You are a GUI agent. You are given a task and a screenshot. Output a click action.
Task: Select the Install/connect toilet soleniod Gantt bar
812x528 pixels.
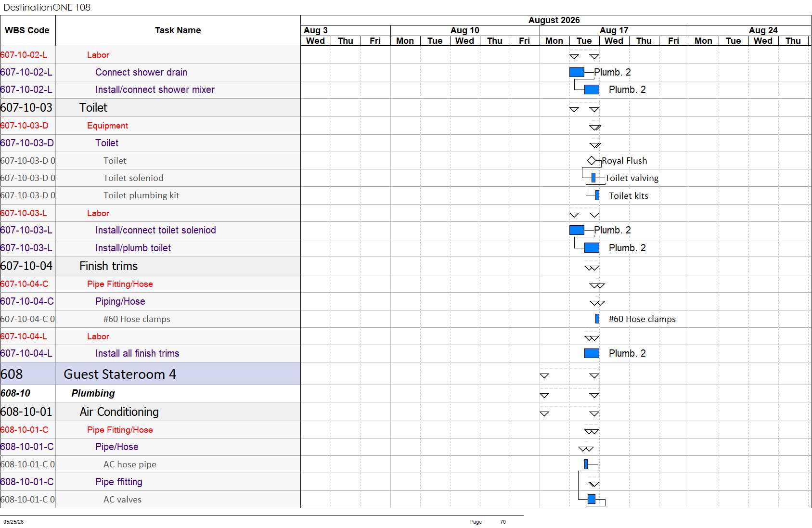click(x=577, y=230)
